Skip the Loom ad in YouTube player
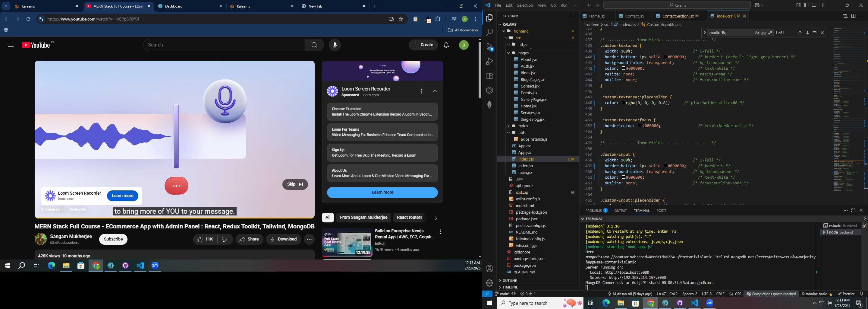The height and width of the screenshot is (309, 868). (295, 184)
